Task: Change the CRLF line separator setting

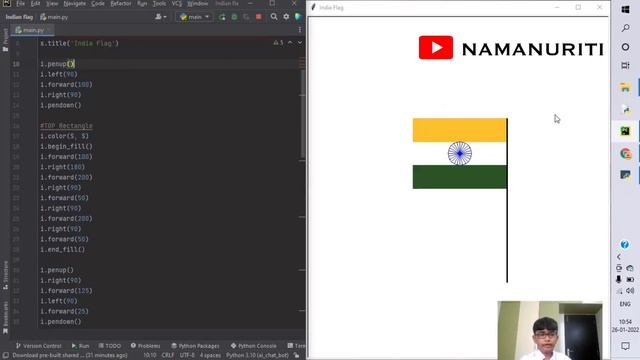Action: point(168,356)
